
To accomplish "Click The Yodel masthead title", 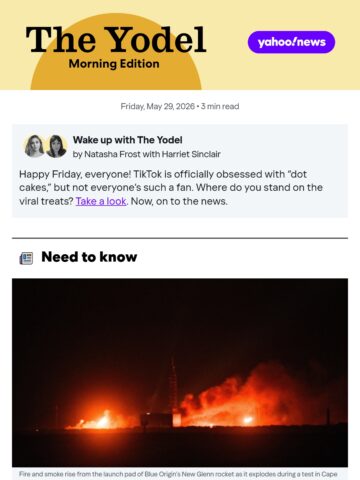I will click(116, 40).
